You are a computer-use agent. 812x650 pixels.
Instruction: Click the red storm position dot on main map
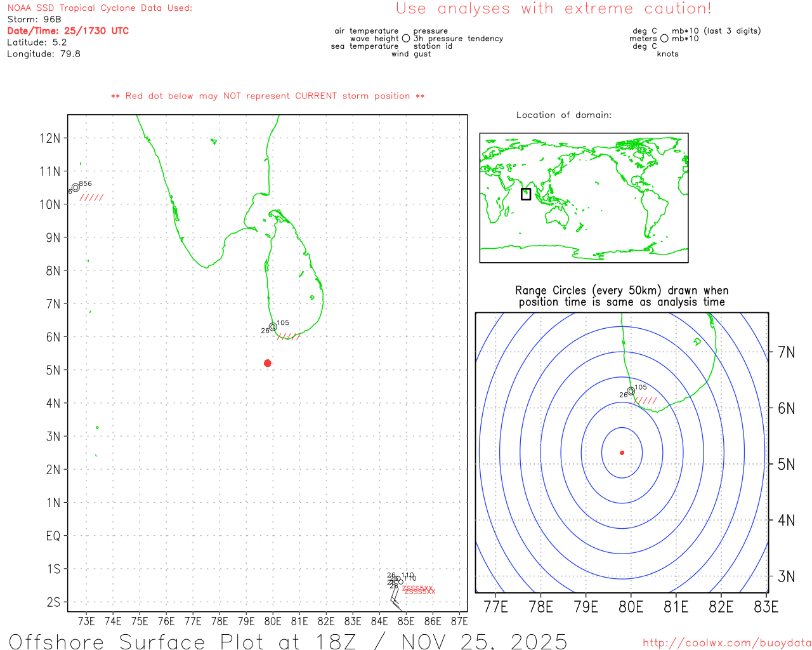(267, 363)
